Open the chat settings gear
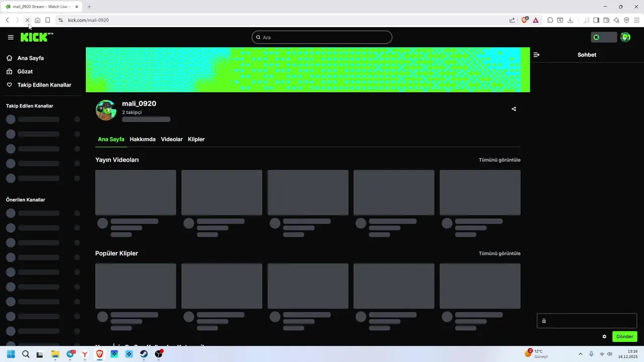The image size is (644, 362). [604, 337]
